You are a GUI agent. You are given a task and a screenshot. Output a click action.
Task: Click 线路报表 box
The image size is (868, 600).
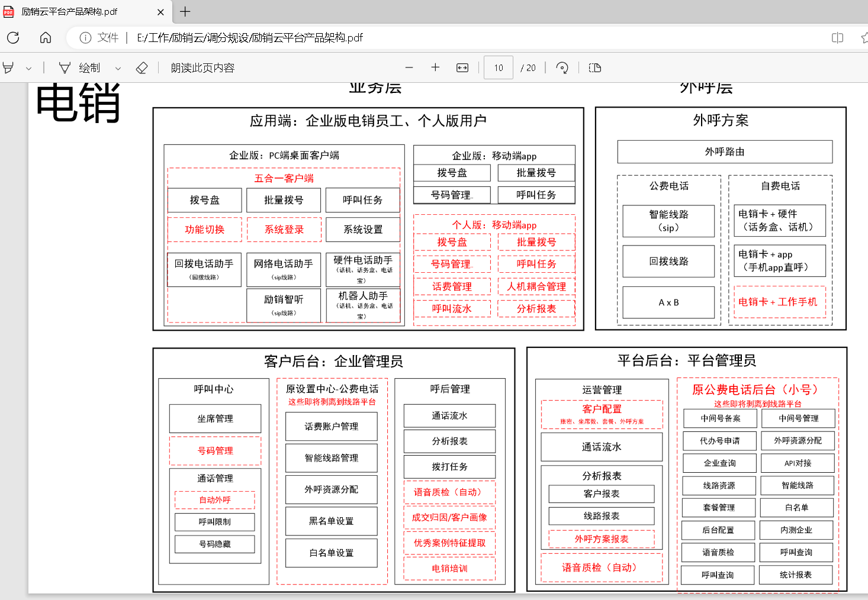[602, 516]
